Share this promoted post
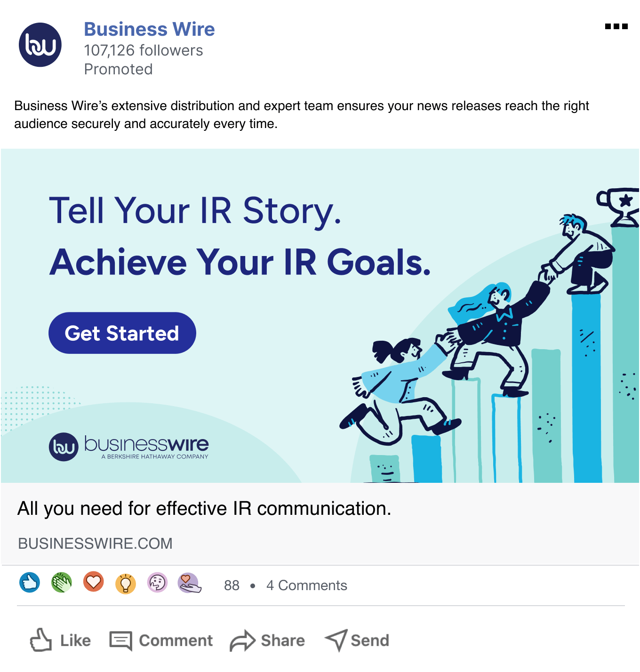The width and height of the screenshot is (640, 672). [x=267, y=640]
